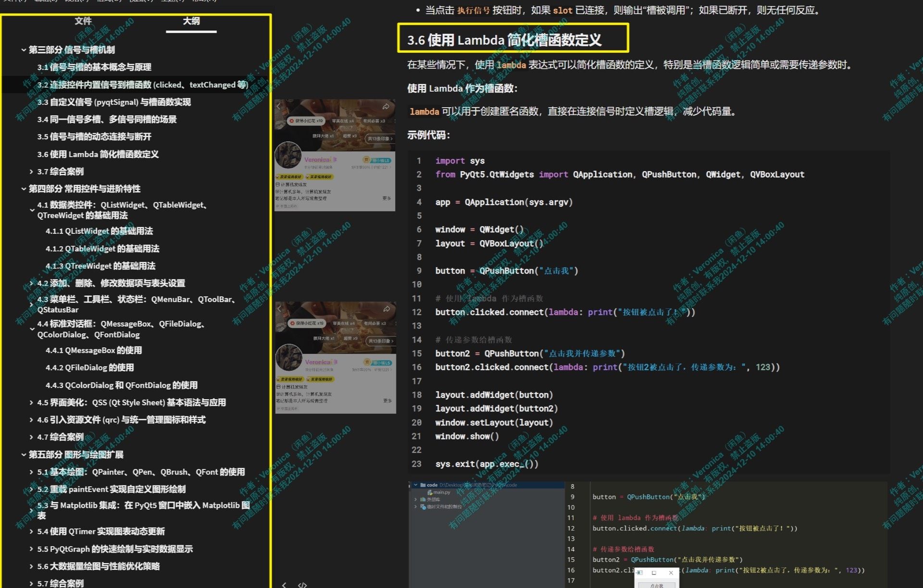Toggle the sidebar with the bottom arrow icon

pyautogui.click(x=284, y=585)
